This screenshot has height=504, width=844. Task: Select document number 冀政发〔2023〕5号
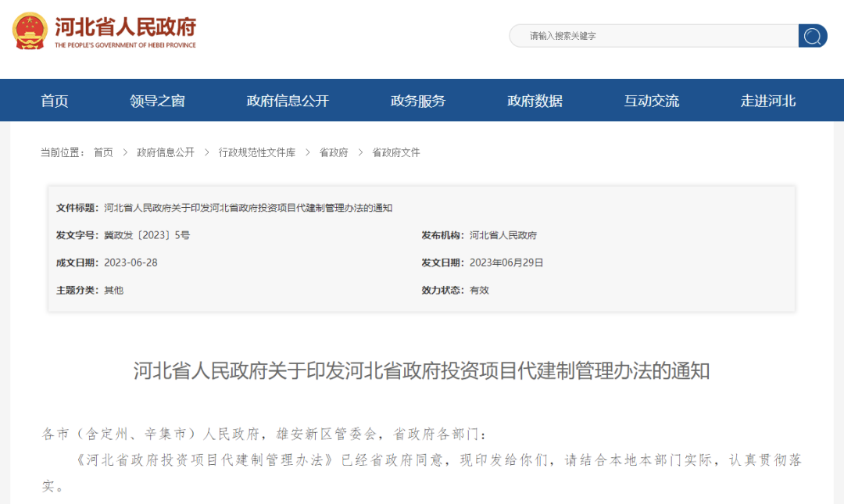(x=147, y=235)
